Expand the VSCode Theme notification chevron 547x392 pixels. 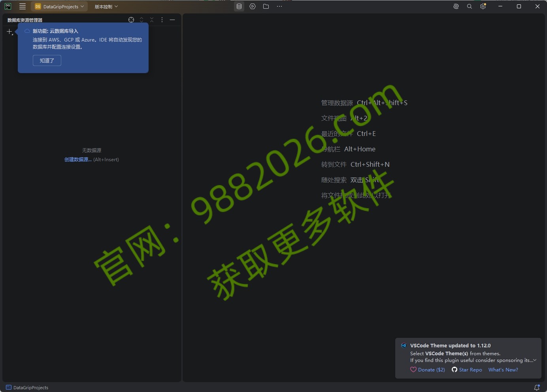tap(535, 360)
